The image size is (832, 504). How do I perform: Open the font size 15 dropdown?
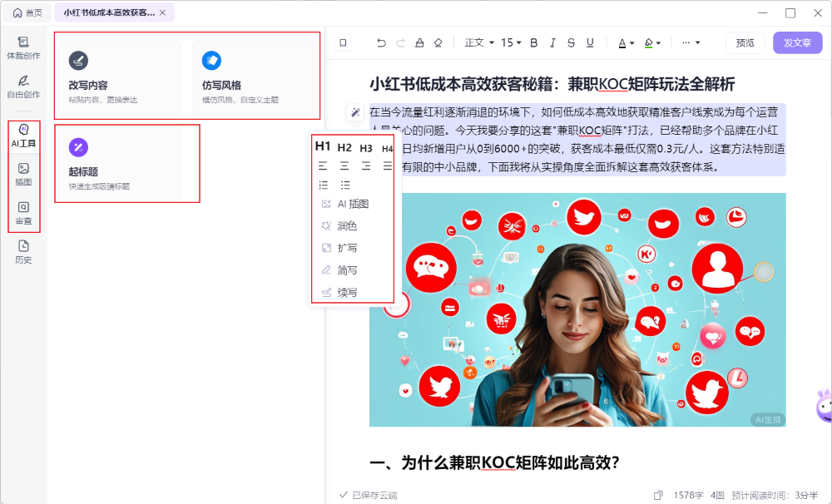click(511, 42)
